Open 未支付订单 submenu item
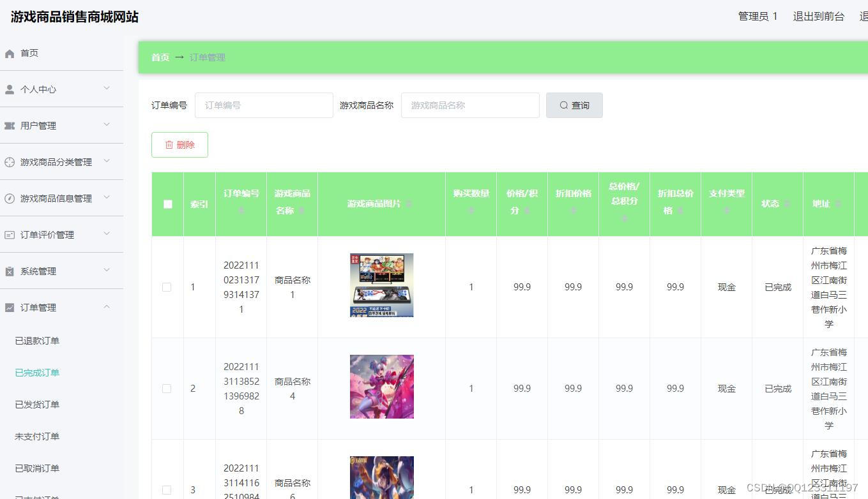This screenshot has height=499, width=868. pyautogui.click(x=37, y=436)
